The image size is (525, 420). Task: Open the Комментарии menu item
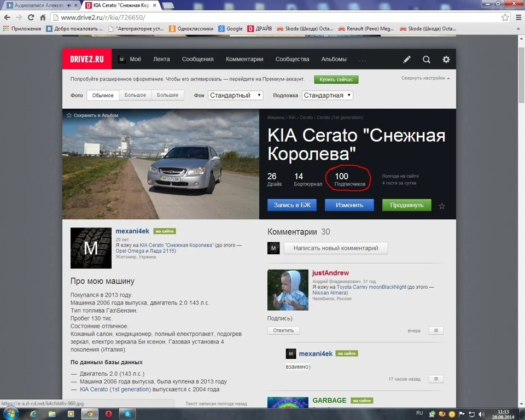pos(244,59)
